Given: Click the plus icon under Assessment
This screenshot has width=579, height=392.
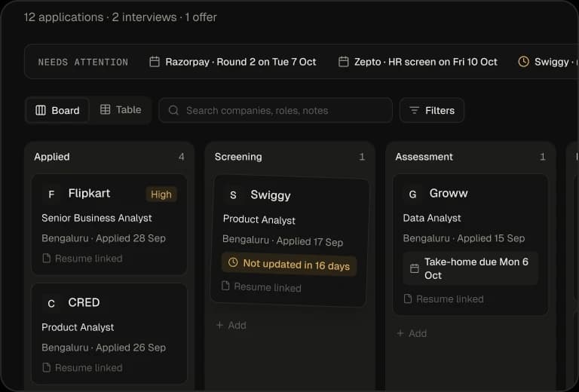Looking at the screenshot, I should (400, 333).
